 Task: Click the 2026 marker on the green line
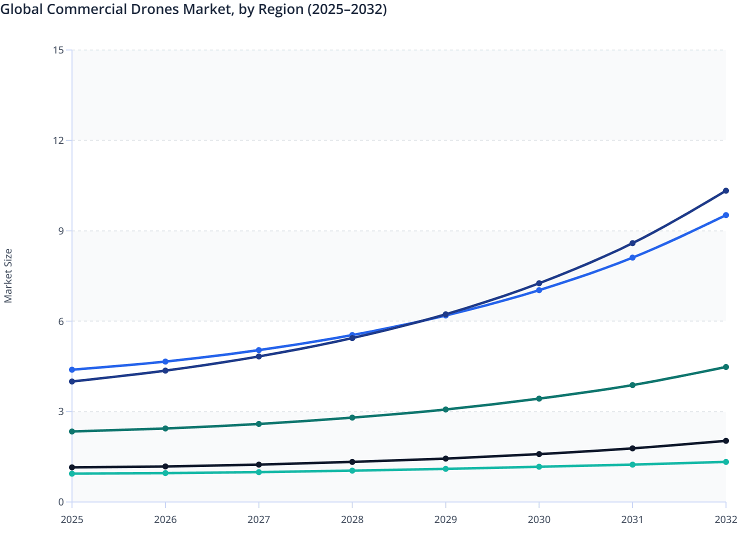(x=165, y=428)
